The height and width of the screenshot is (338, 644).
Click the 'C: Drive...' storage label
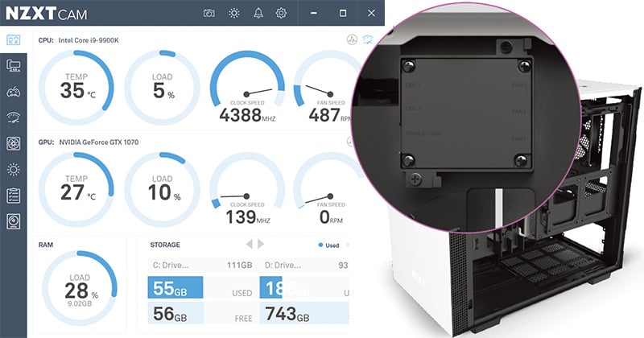point(171,266)
